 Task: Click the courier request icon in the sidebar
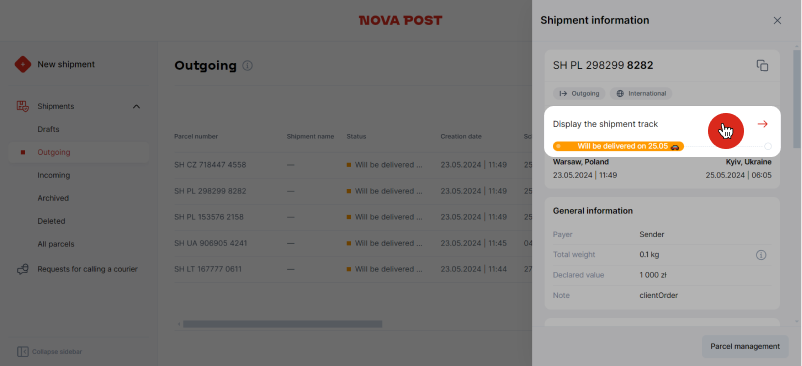tap(23, 269)
